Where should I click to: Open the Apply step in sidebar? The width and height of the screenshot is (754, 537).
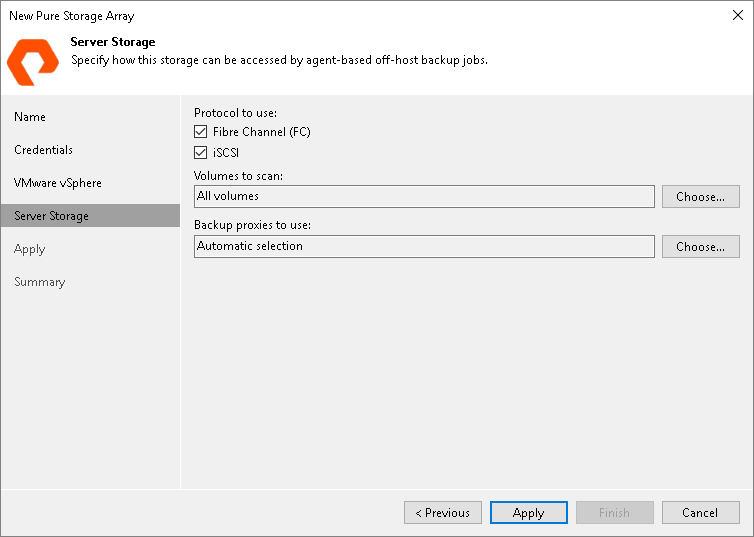[29, 249]
